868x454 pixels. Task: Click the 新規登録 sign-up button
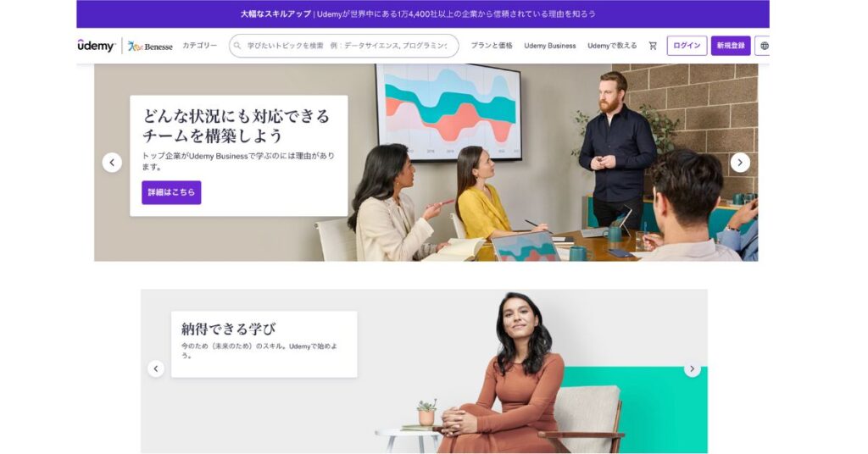(731, 46)
